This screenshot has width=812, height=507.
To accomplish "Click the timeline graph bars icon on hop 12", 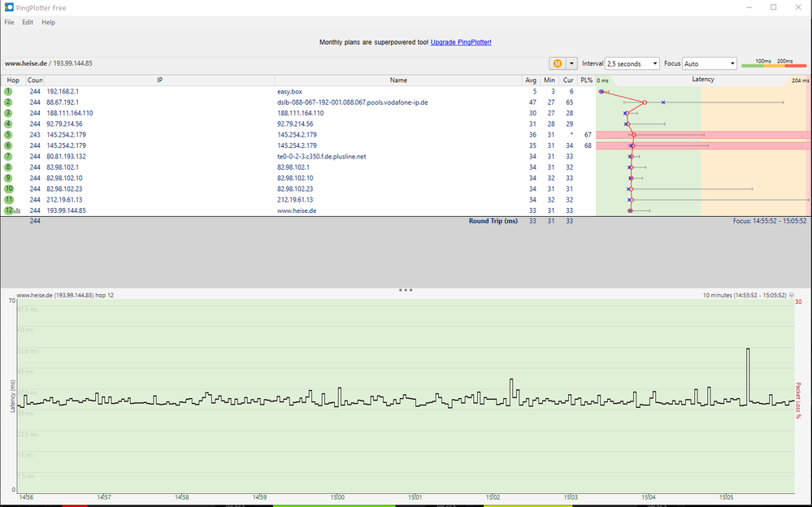I will (x=18, y=211).
